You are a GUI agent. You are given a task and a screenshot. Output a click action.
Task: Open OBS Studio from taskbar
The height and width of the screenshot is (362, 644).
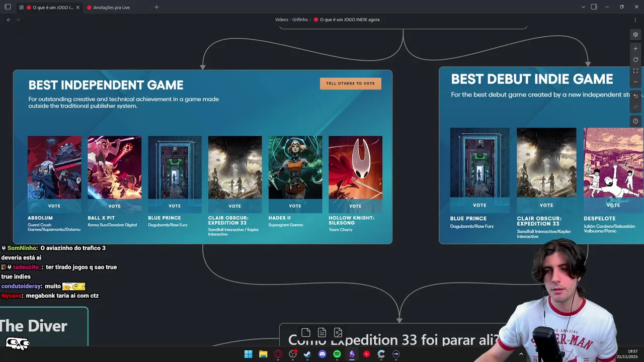pyautogui.click(x=293, y=354)
